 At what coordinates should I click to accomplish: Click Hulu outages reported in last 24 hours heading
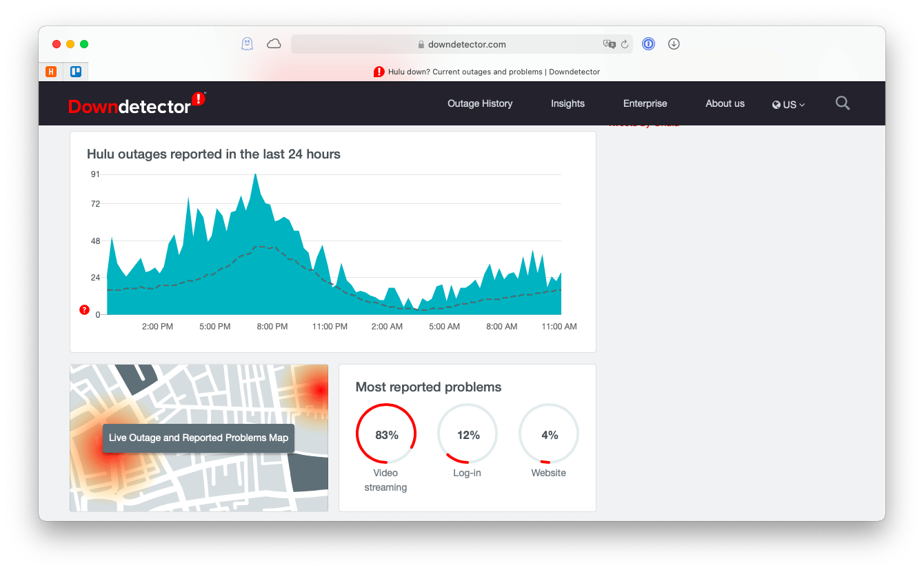[214, 154]
